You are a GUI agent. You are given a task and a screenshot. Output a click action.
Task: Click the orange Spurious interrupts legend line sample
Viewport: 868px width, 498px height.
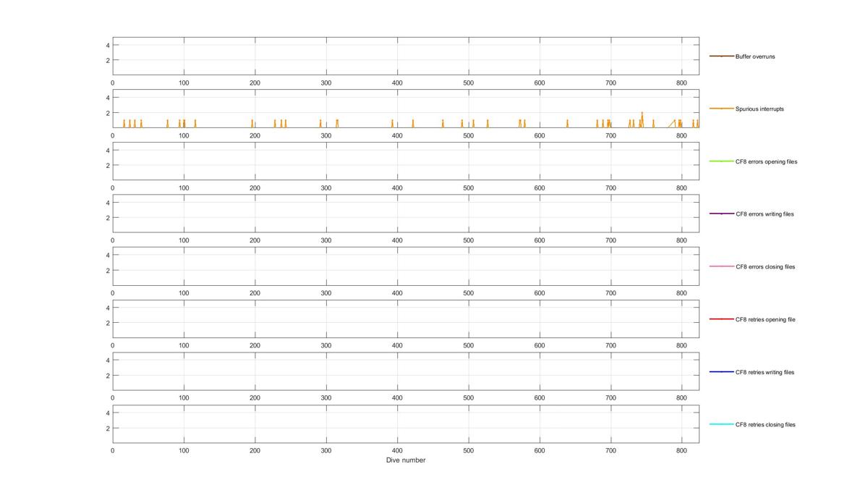pyautogui.click(x=721, y=109)
